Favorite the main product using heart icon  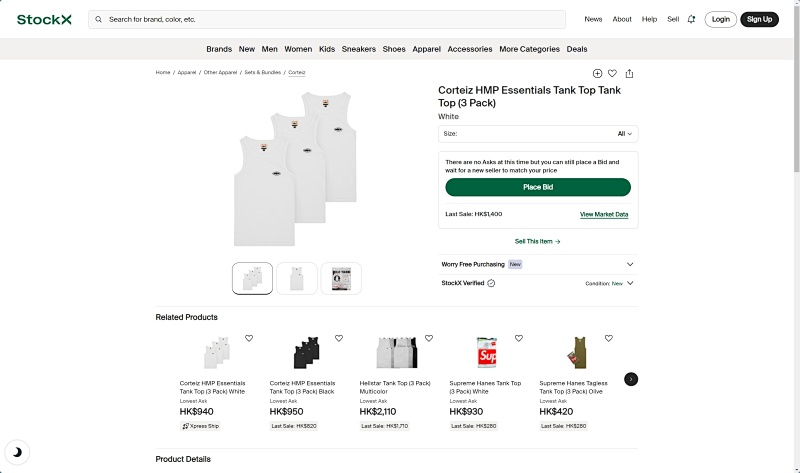click(x=612, y=73)
